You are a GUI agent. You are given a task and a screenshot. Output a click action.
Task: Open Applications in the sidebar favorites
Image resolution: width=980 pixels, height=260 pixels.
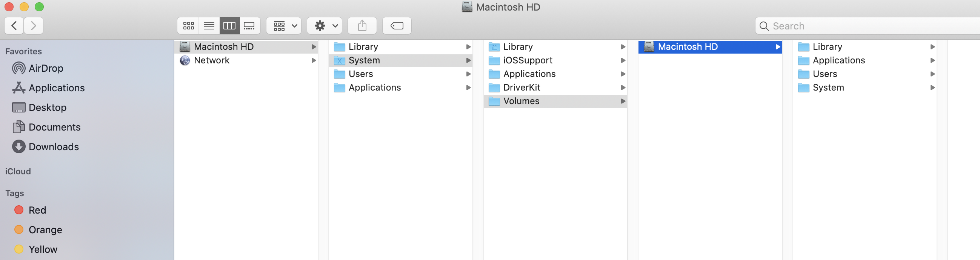[56, 88]
